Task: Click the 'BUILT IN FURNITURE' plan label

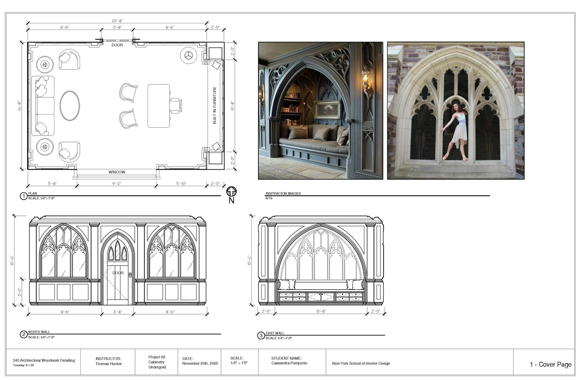Action: (214, 105)
